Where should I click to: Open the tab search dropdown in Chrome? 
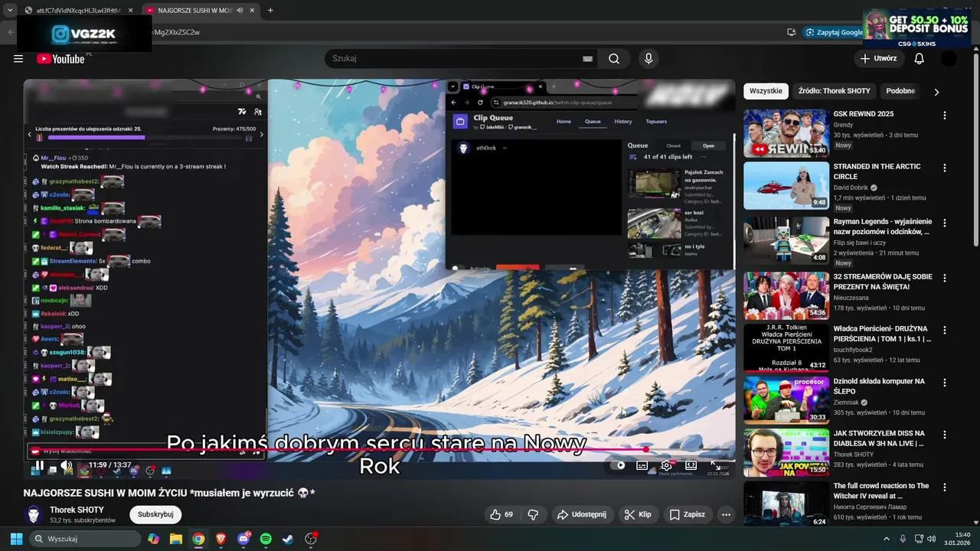pyautogui.click(x=9, y=11)
